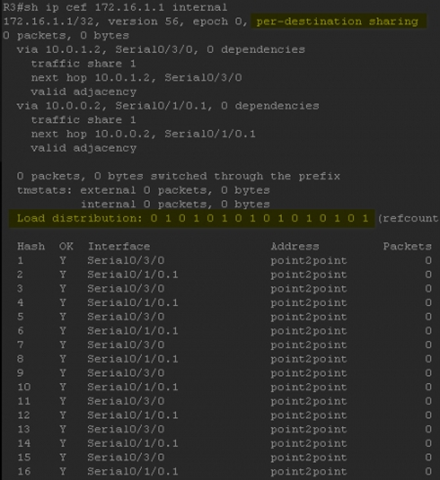
Task: Click the tmstats external packets line
Action: click(x=143, y=190)
